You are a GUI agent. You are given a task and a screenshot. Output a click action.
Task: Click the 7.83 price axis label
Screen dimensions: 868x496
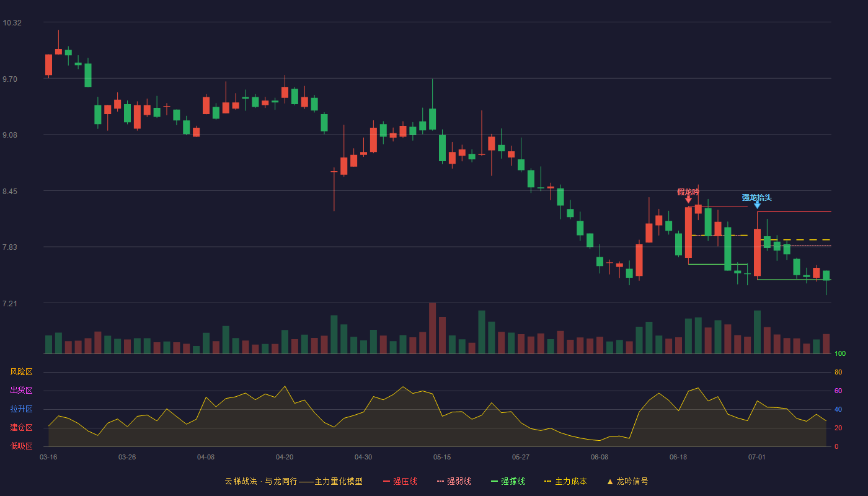click(10, 247)
